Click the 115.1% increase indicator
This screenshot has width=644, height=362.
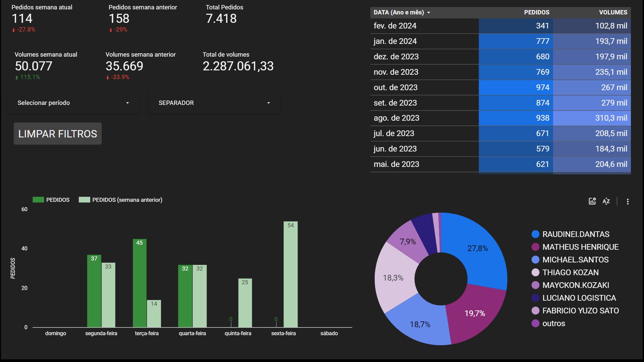(x=28, y=77)
